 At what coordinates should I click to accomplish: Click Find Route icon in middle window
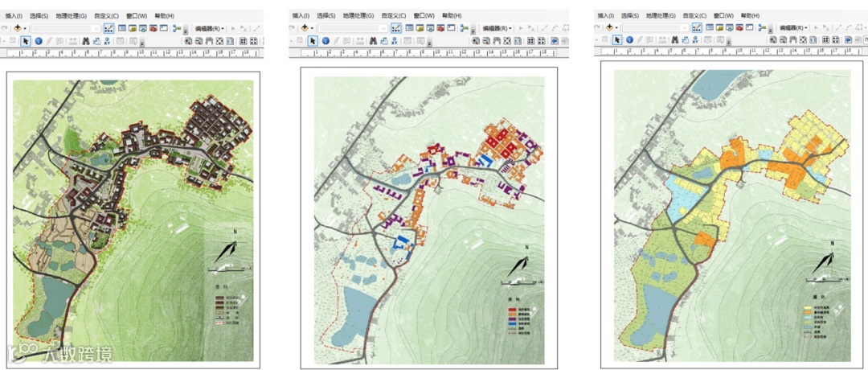click(384, 41)
